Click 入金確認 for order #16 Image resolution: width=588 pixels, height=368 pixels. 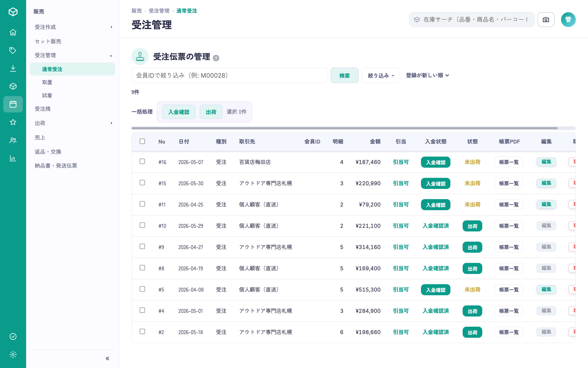[x=435, y=162]
